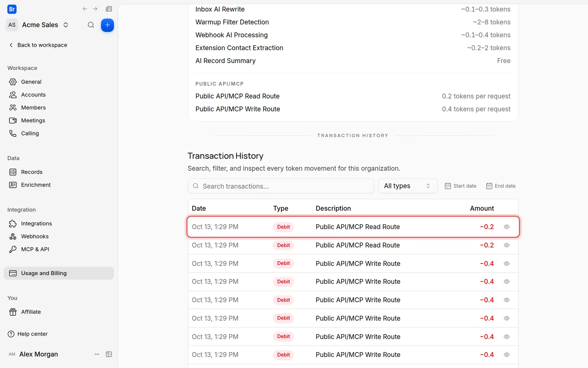Inspect the first Write Route transaction eye icon
Image resolution: width=588 pixels, height=368 pixels.
pos(506,263)
